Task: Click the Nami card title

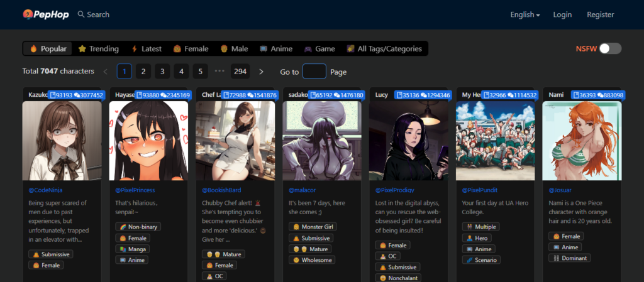Action: pos(556,95)
